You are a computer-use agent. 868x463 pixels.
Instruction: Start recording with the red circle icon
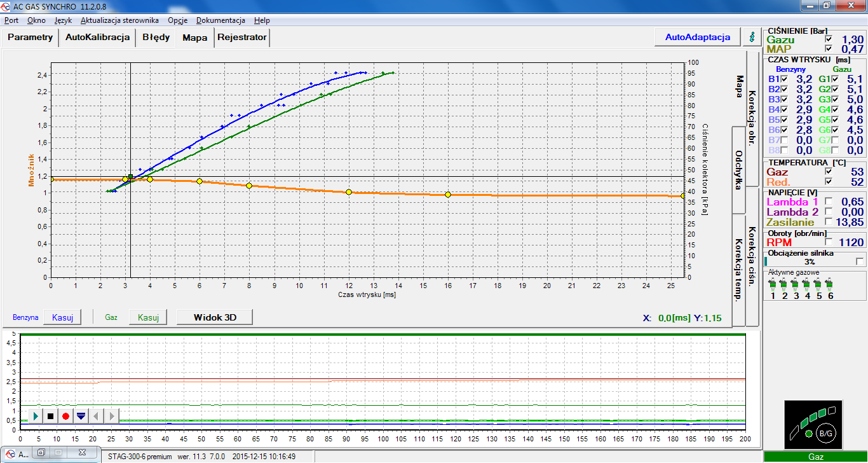point(65,416)
